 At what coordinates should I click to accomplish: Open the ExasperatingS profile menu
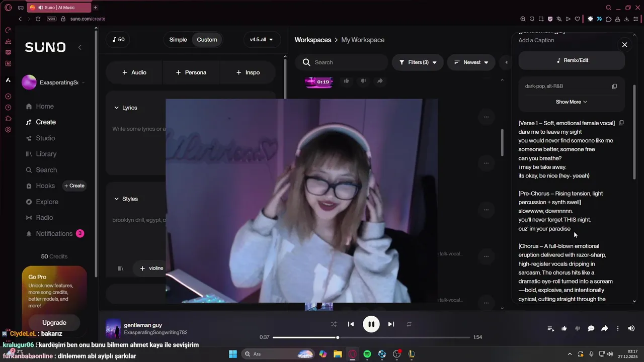[53, 82]
